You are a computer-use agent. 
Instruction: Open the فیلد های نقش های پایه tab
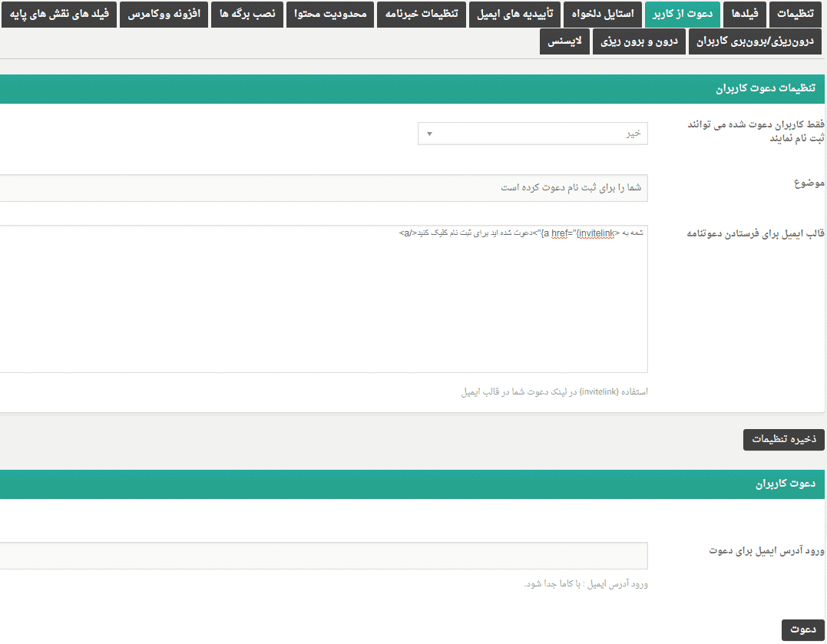click(59, 15)
